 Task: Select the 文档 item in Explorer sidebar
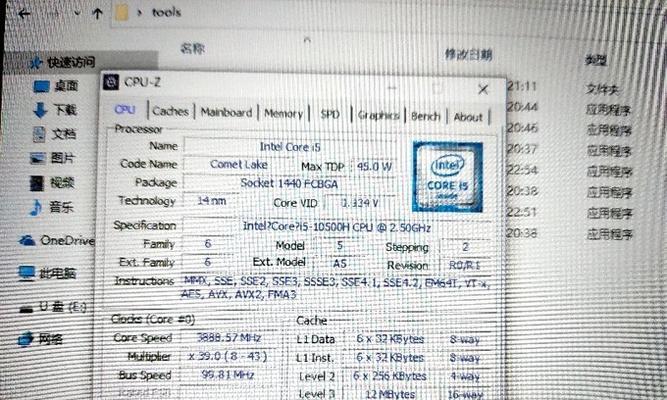tap(63, 134)
